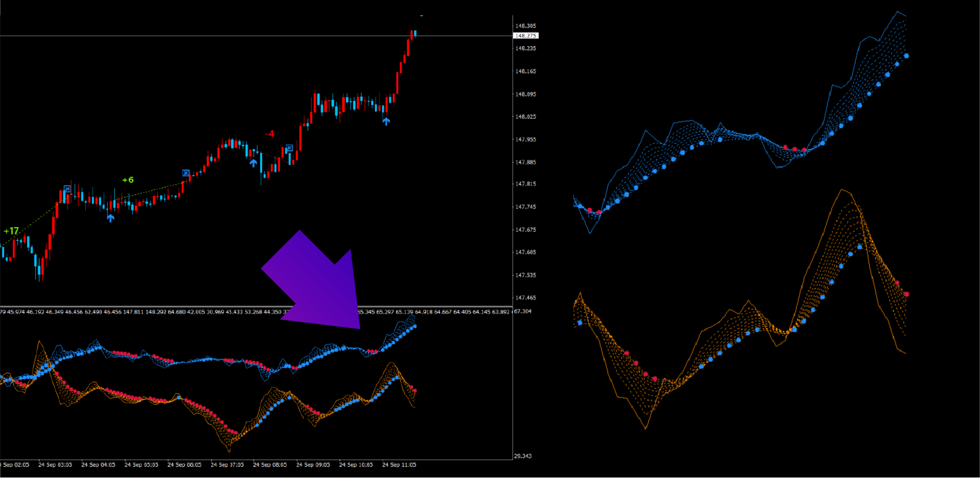Click the green +17 profit label

(11, 231)
